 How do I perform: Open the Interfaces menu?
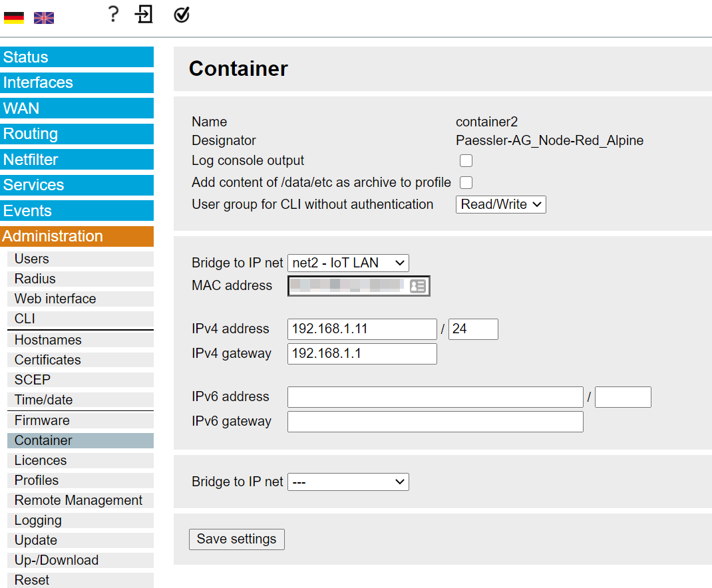click(77, 82)
